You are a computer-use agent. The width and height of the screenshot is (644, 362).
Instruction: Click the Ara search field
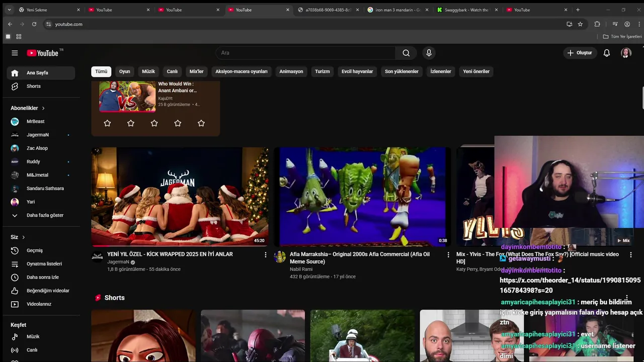point(305,53)
